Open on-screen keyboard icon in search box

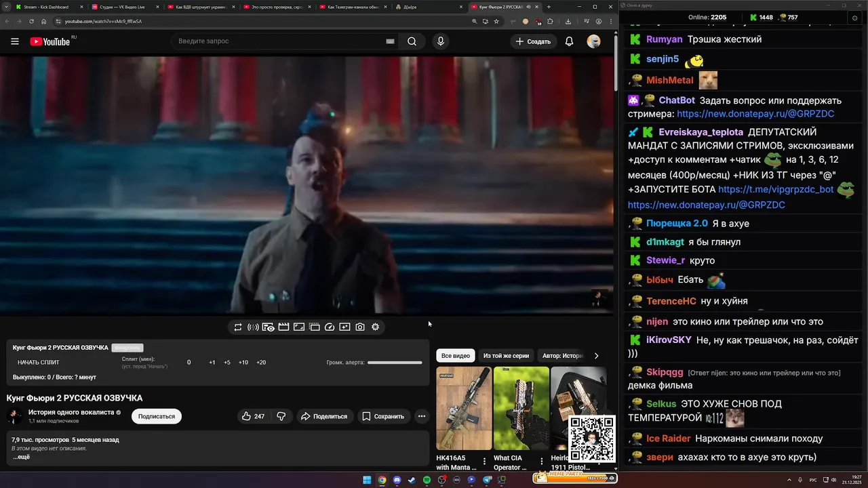(390, 41)
